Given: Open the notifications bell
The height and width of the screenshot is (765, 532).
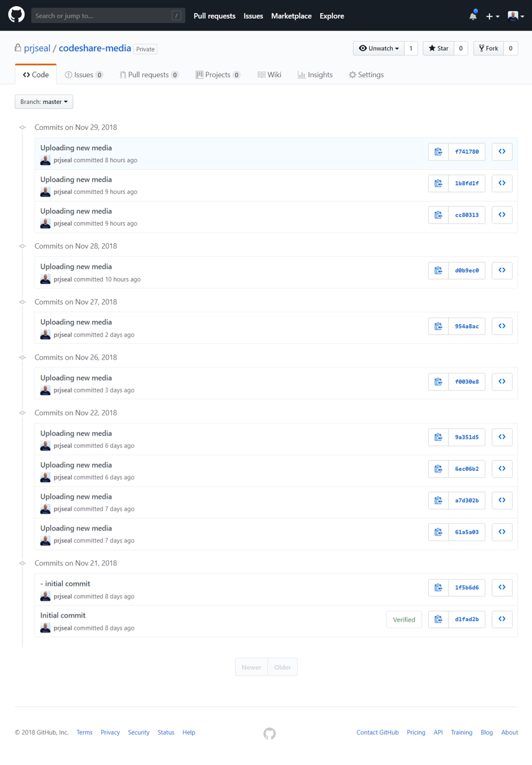Looking at the screenshot, I should 473,16.
